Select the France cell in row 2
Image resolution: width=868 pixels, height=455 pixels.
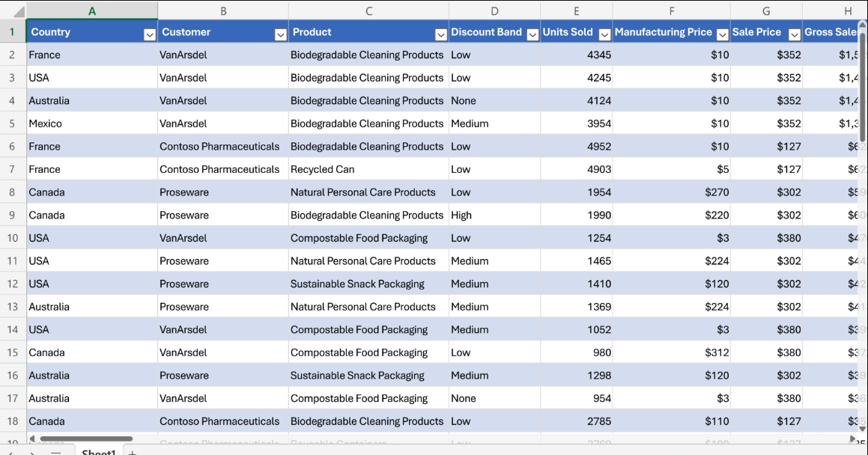click(92, 55)
